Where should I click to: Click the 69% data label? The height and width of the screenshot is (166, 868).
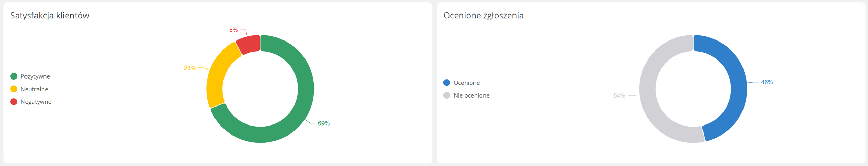tap(323, 123)
